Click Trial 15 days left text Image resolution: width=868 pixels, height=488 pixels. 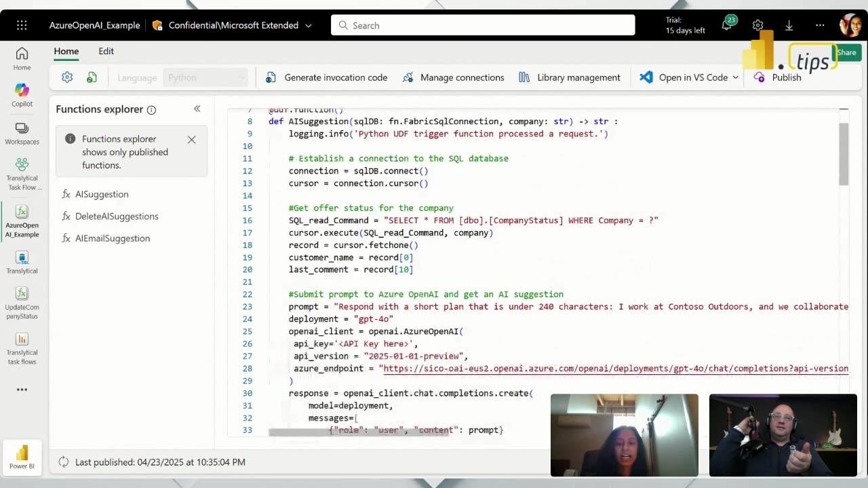pos(685,25)
